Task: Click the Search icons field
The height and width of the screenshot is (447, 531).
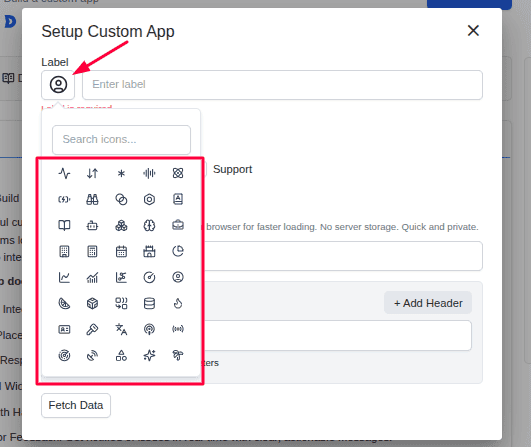Action: (x=121, y=140)
